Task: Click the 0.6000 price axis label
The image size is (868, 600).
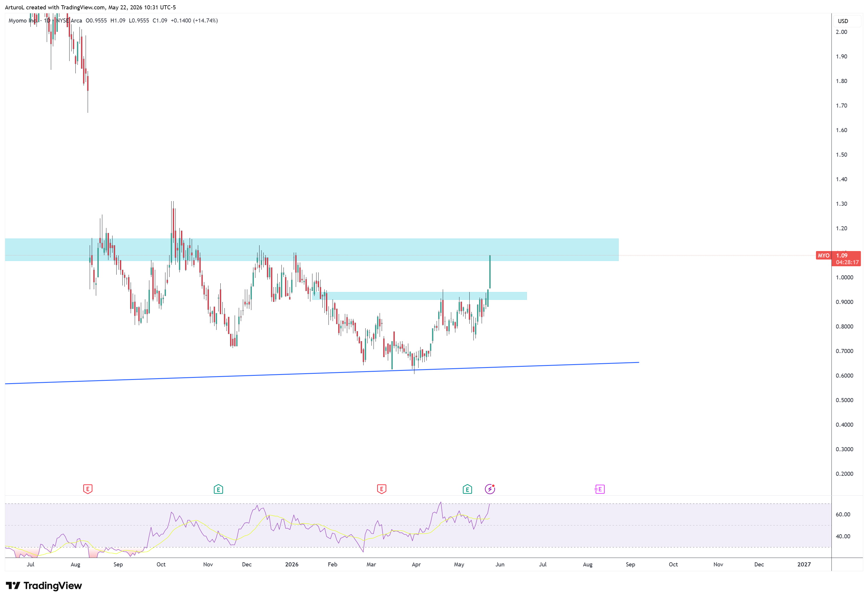Action: pos(844,376)
